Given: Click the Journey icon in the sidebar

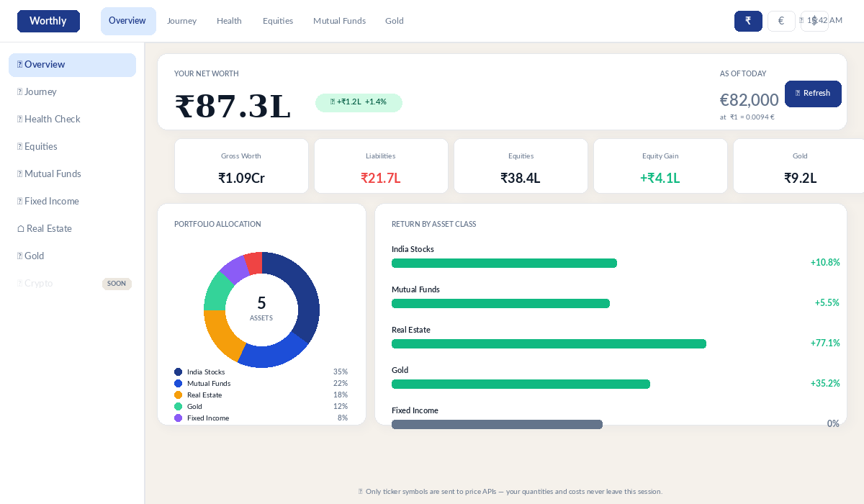Looking at the screenshot, I should (x=19, y=91).
